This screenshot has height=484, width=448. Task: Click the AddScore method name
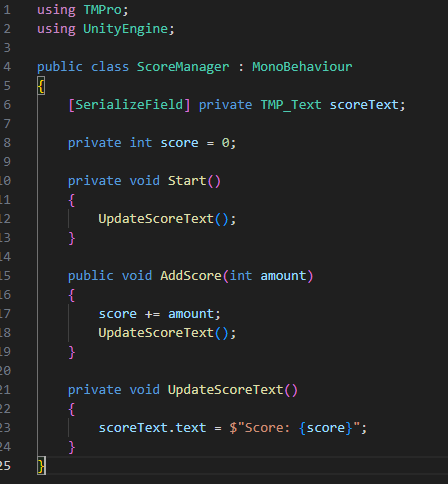tap(191, 276)
